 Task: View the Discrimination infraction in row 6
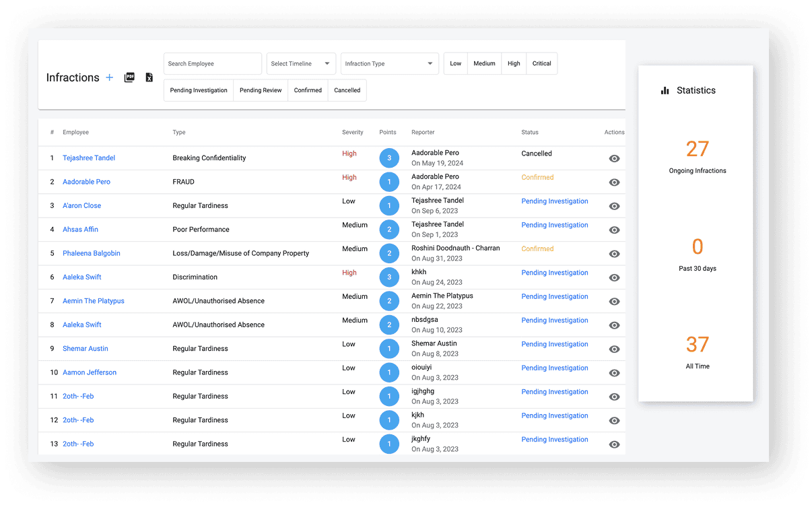[x=614, y=277]
